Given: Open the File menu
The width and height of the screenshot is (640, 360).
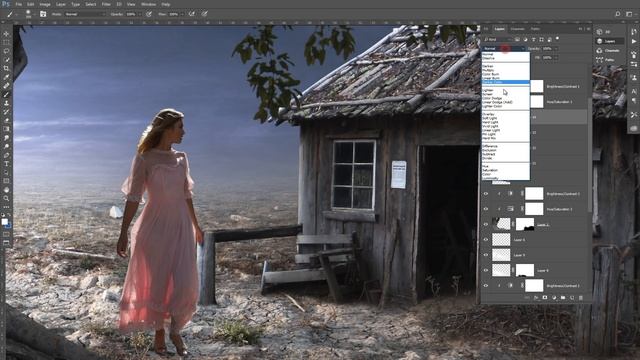Looking at the screenshot, I should pos(19,4).
